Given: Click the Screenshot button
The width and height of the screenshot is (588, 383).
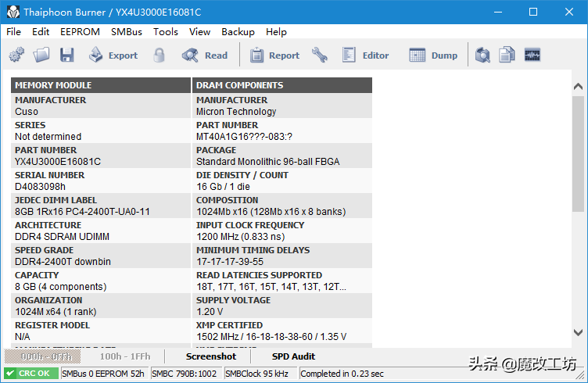Looking at the screenshot, I should 211,356.
